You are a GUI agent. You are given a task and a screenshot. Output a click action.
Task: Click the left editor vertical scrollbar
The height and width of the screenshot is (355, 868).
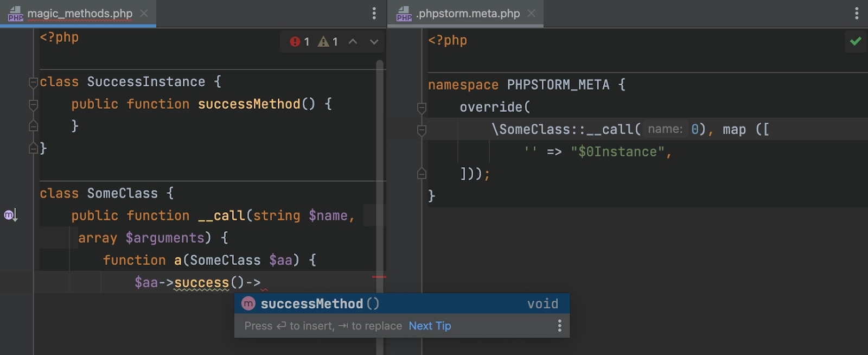380,206
